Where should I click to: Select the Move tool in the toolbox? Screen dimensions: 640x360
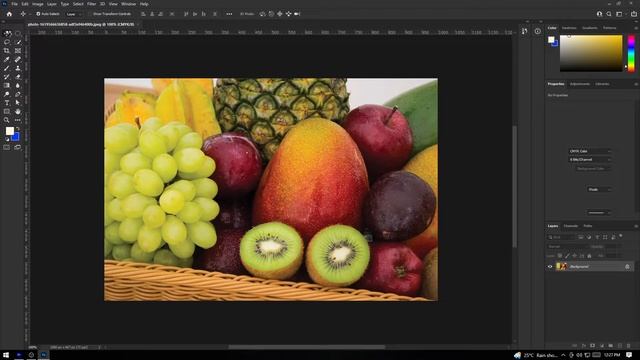point(7,33)
